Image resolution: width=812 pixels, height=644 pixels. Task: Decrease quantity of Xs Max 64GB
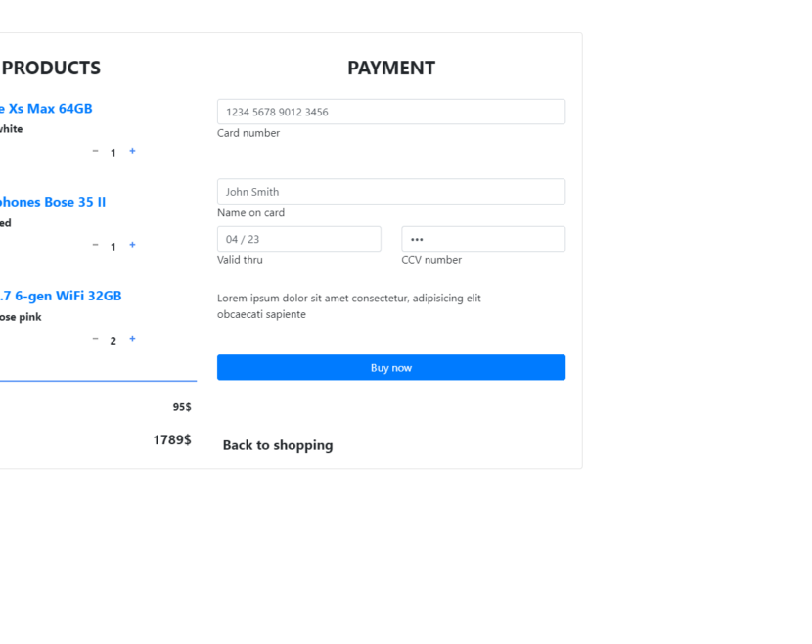[95, 152]
